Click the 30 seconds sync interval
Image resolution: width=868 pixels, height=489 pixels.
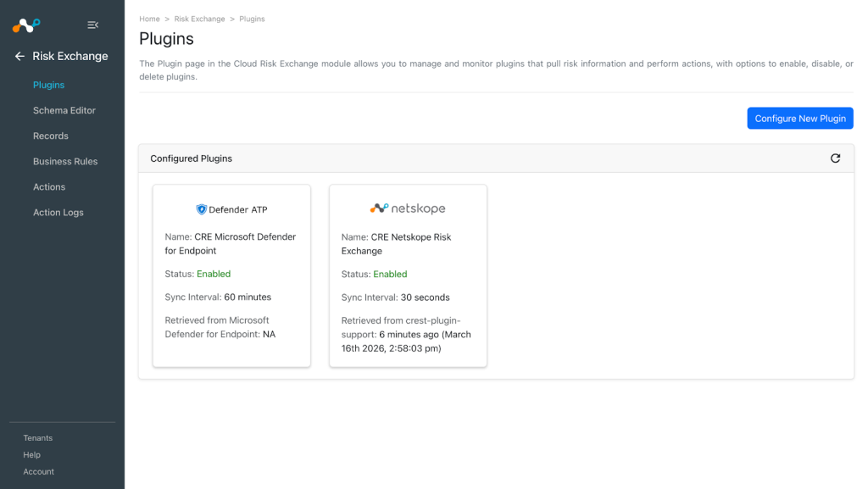[x=426, y=297]
